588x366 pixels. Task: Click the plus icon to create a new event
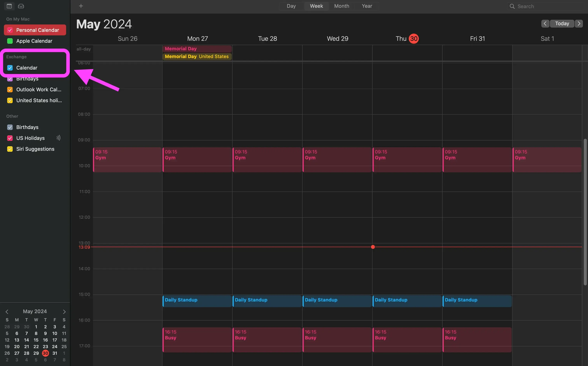coord(81,6)
